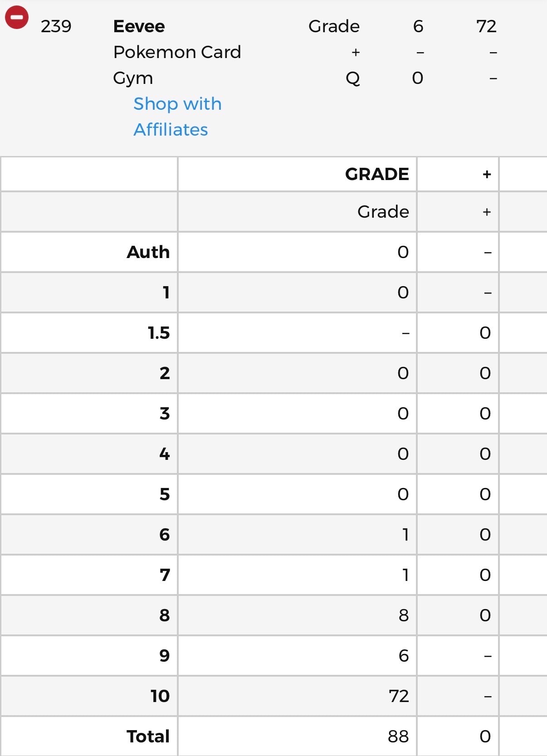
Task: Click the grade 9 count of 6
Action: pos(404,655)
